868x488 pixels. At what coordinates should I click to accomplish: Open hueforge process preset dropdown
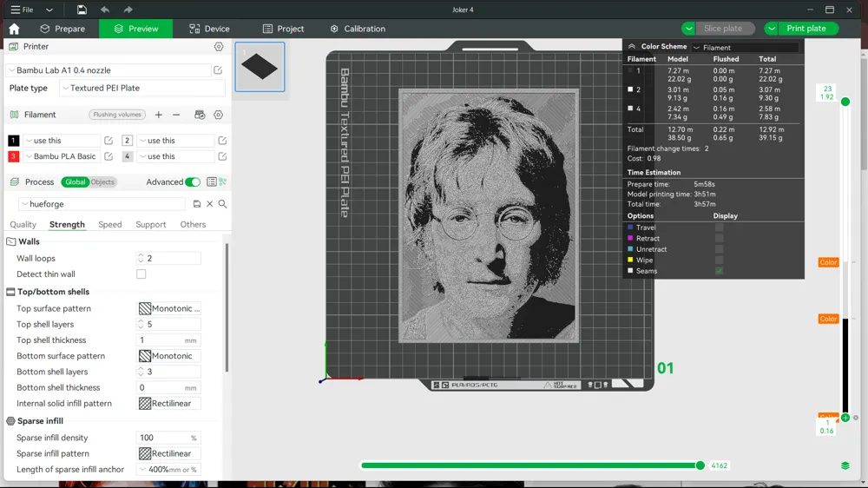pos(102,204)
